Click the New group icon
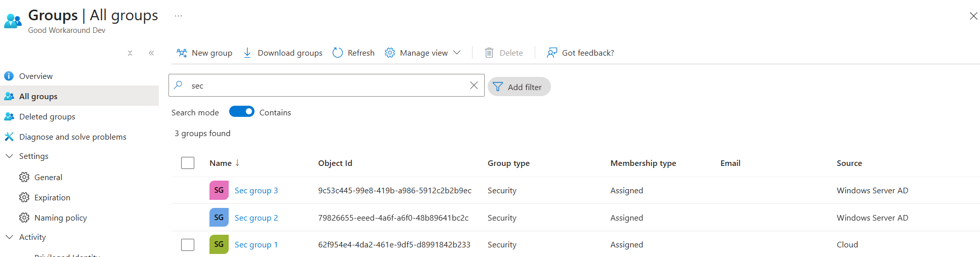The image size is (980, 257). coord(182,53)
